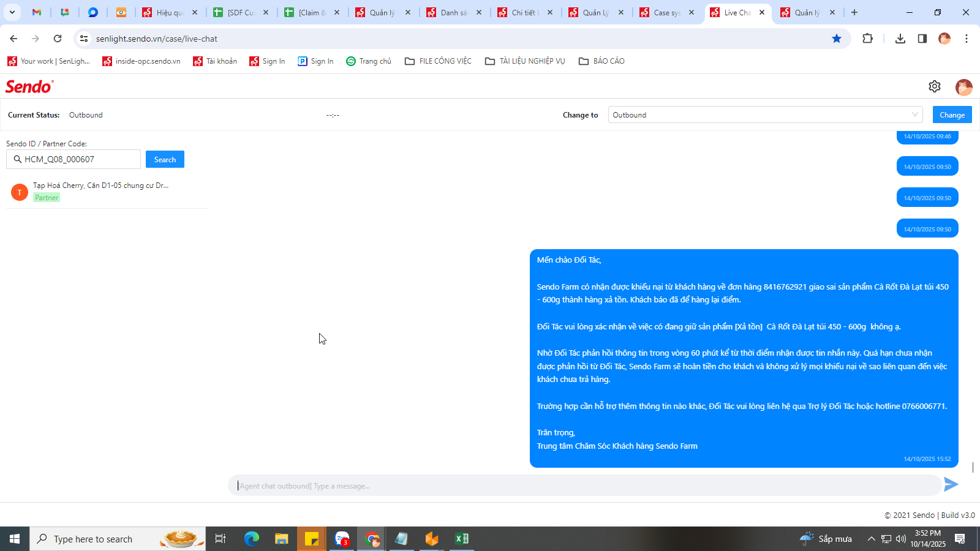The width and height of the screenshot is (980, 551).
Task: Click the Sendo logo
Action: coord(29,86)
